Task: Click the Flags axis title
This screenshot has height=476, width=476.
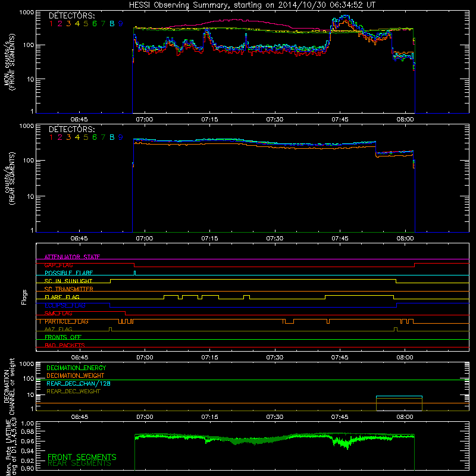Action: tap(24, 297)
